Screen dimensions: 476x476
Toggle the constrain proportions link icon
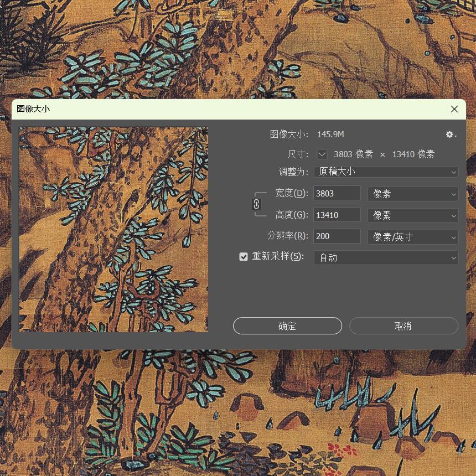pyautogui.click(x=256, y=204)
